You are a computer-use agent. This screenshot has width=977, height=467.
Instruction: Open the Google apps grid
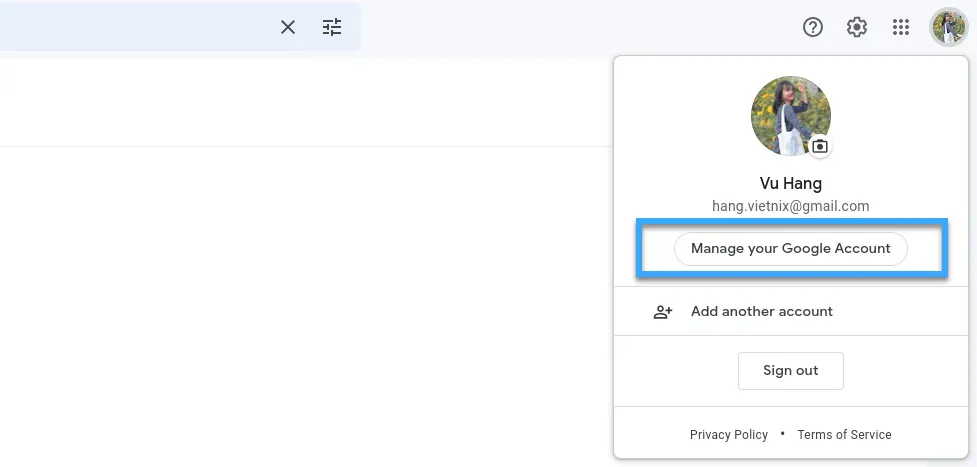[901, 27]
